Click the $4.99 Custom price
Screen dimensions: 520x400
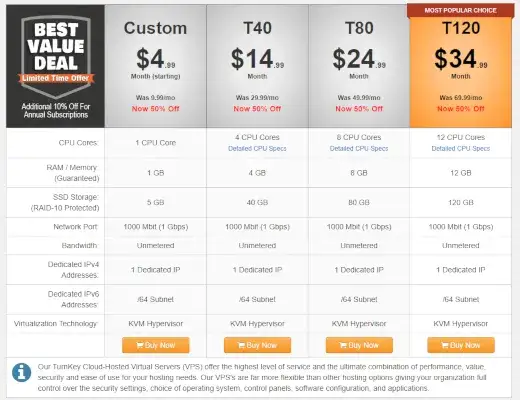[156, 59]
